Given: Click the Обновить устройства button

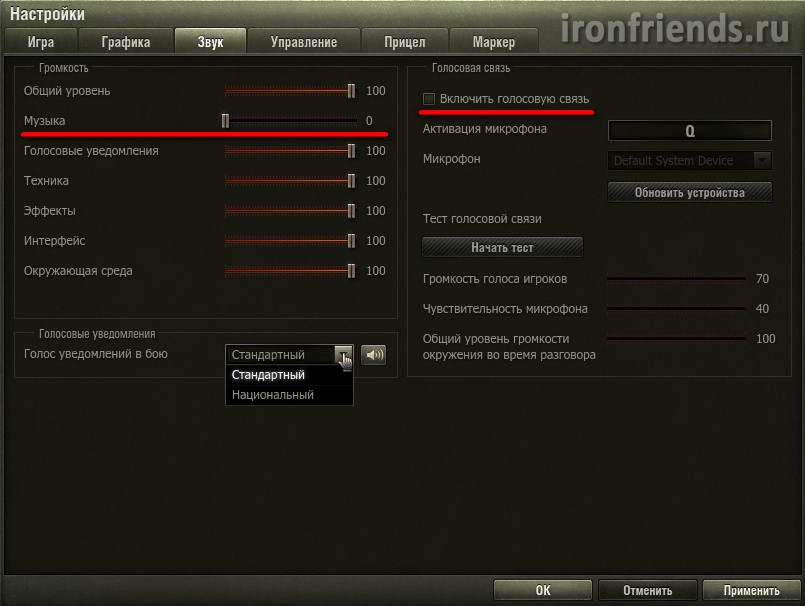Looking at the screenshot, I should (689, 193).
